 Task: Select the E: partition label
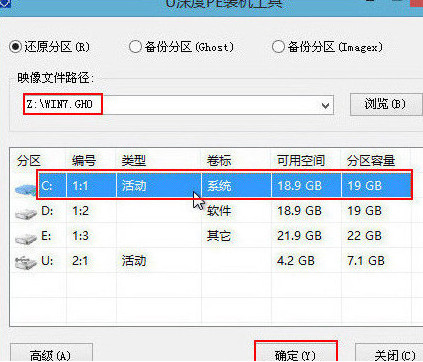pos(46,236)
